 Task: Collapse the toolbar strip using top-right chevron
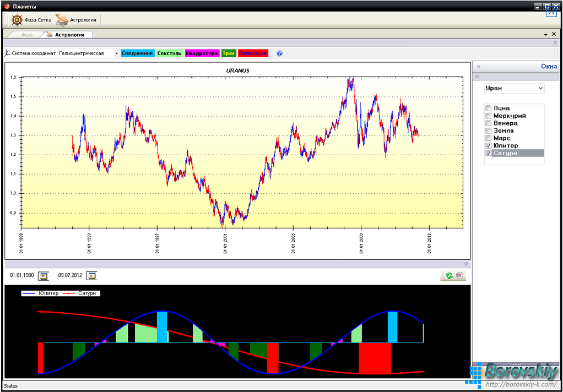pos(555,43)
